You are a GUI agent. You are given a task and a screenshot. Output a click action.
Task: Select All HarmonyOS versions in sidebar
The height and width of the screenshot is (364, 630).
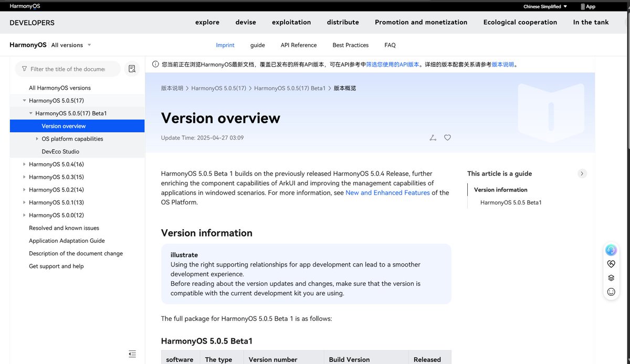click(x=60, y=88)
